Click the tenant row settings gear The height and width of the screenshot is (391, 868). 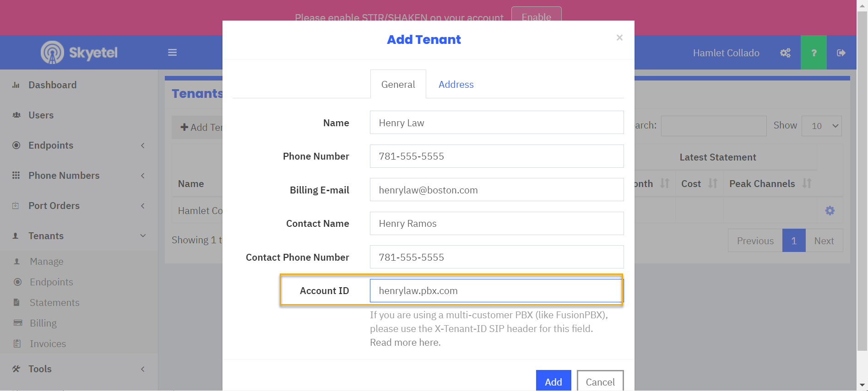coord(830,211)
